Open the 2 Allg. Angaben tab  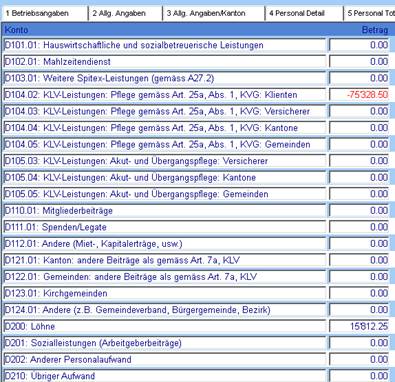[125, 14]
